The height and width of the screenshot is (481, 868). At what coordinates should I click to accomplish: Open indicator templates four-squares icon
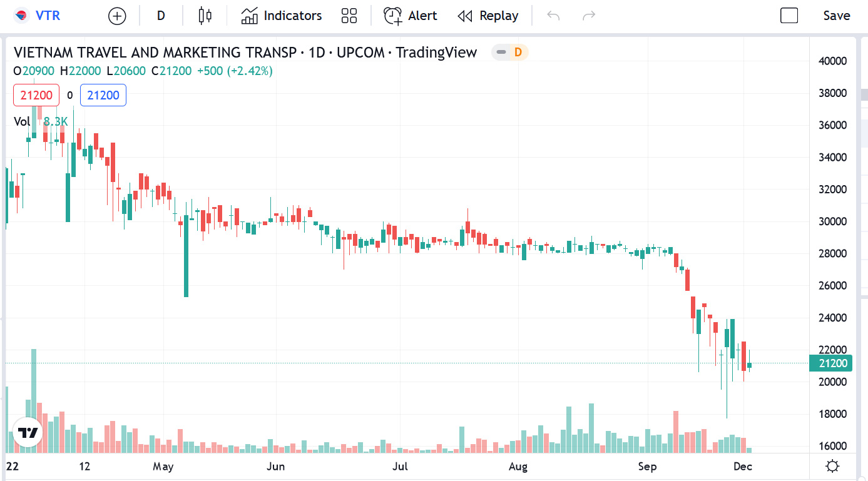[349, 16]
